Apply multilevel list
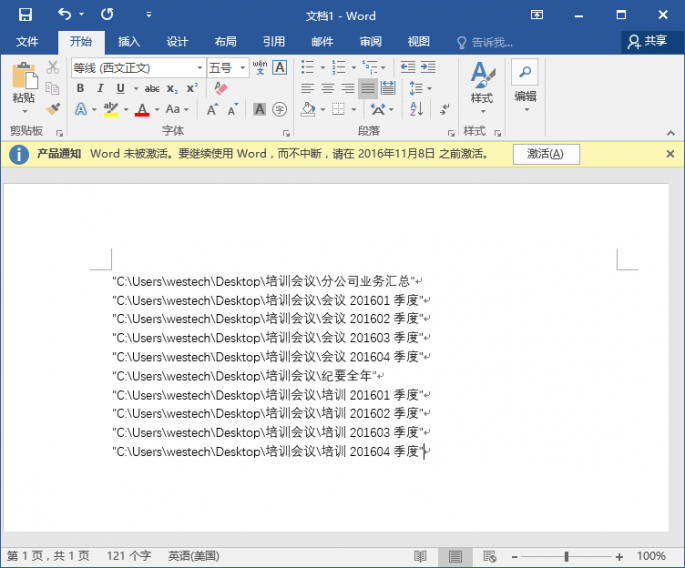The width and height of the screenshot is (685, 568). click(x=370, y=67)
